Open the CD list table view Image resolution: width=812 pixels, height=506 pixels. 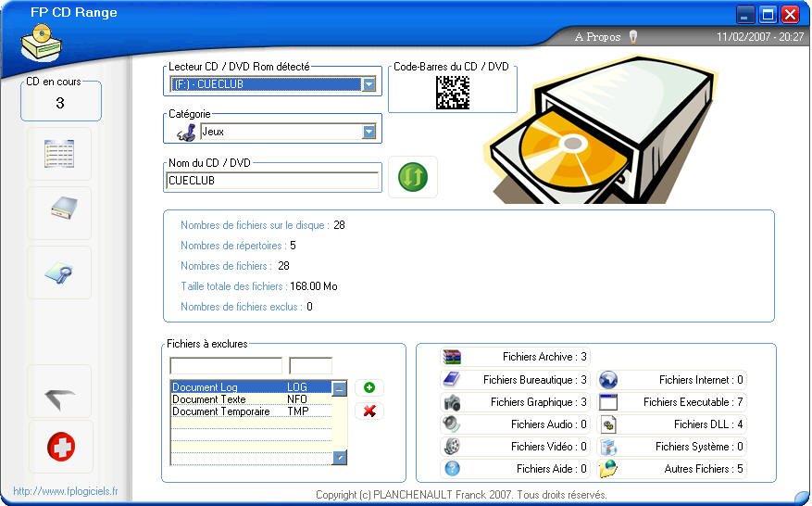click(x=60, y=154)
